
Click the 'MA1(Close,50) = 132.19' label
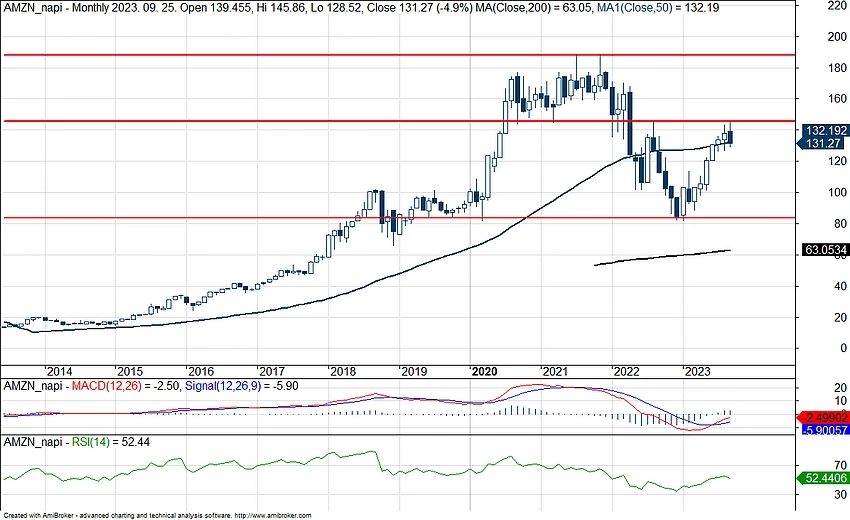[658, 8]
